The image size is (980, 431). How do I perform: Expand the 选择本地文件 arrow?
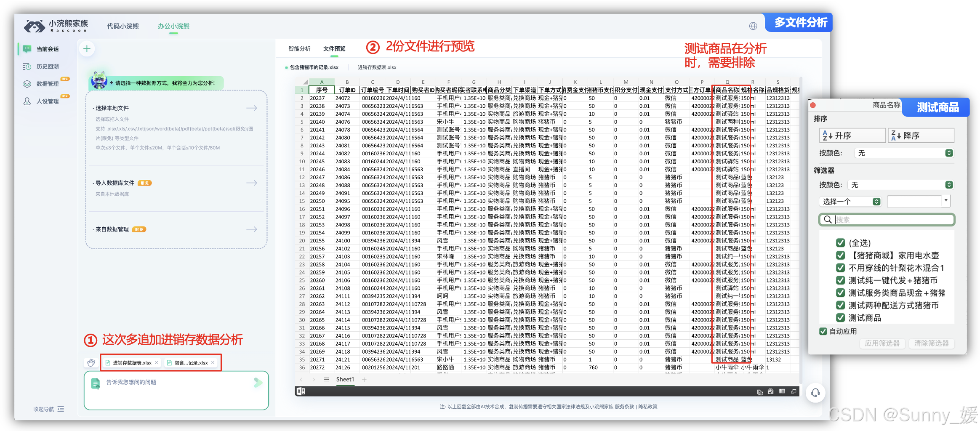coord(252,108)
